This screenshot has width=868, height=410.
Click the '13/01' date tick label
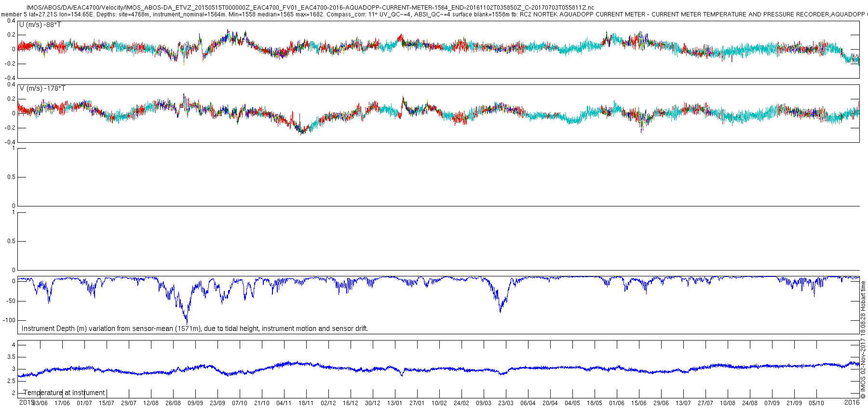click(x=395, y=403)
